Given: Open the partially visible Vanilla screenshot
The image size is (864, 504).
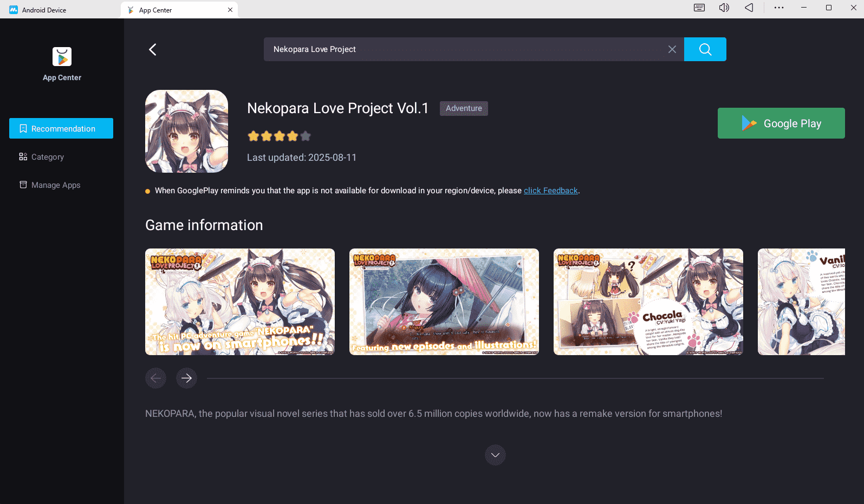Looking at the screenshot, I should click(x=801, y=302).
